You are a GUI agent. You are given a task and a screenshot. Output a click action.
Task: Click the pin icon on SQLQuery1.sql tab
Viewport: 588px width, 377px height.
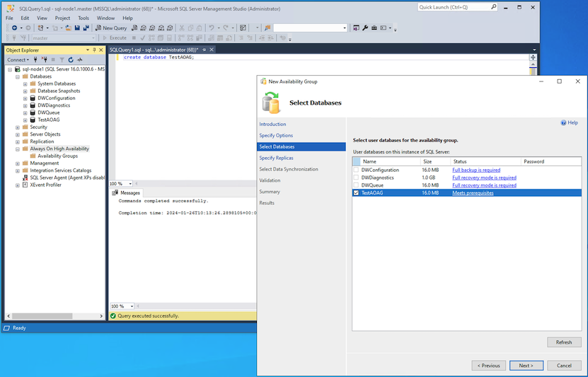(x=204, y=50)
